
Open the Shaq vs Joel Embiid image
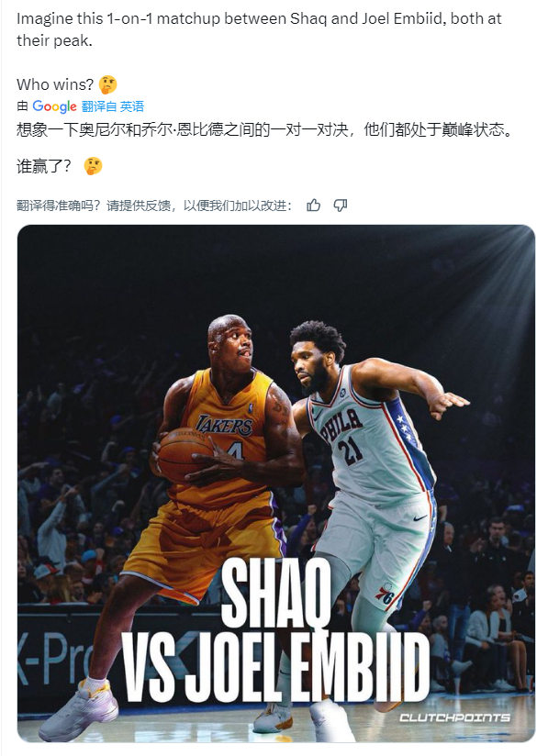coord(276,484)
